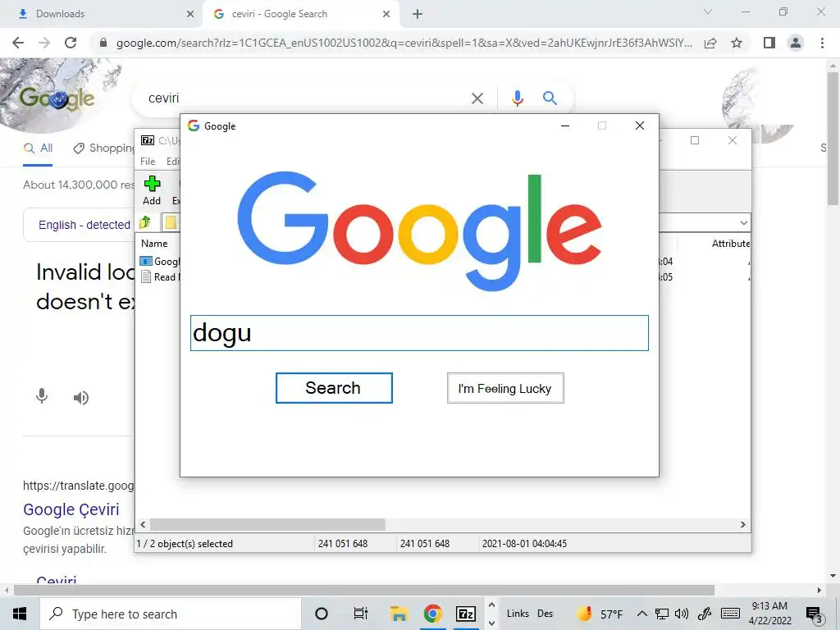The width and height of the screenshot is (840, 630).
Task: Select the All results tab
Action: 38,148
